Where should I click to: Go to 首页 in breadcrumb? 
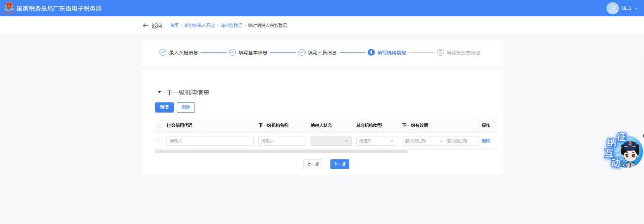tap(174, 26)
